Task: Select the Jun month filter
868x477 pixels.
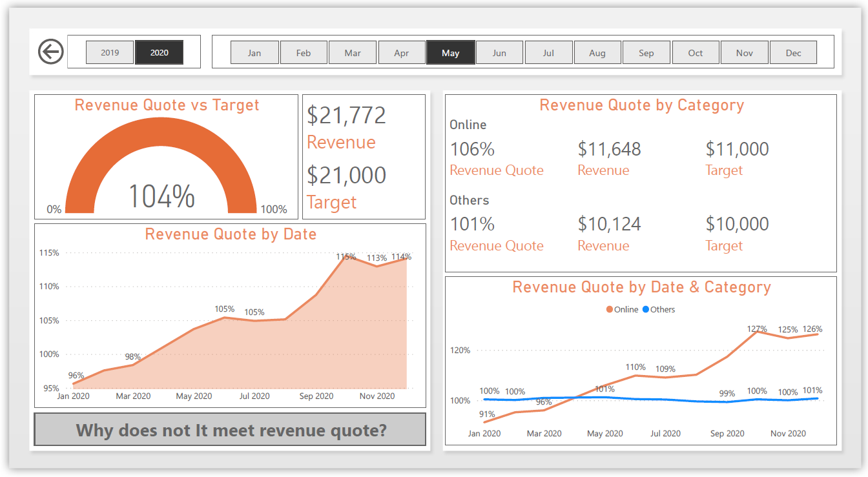Action: [x=499, y=52]
